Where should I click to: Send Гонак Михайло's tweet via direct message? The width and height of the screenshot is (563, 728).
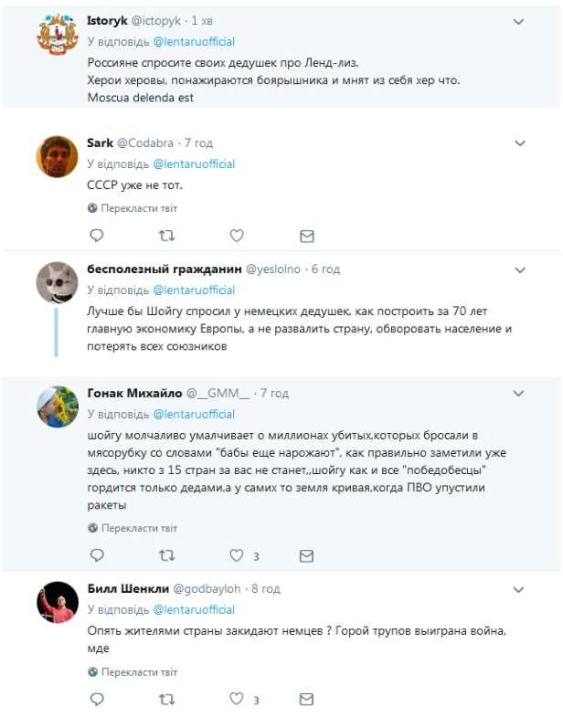[x=307, y=555]
